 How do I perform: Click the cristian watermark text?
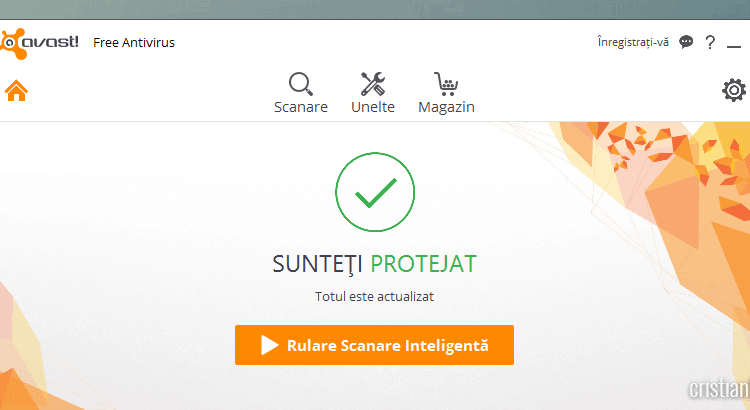[718, 391]
